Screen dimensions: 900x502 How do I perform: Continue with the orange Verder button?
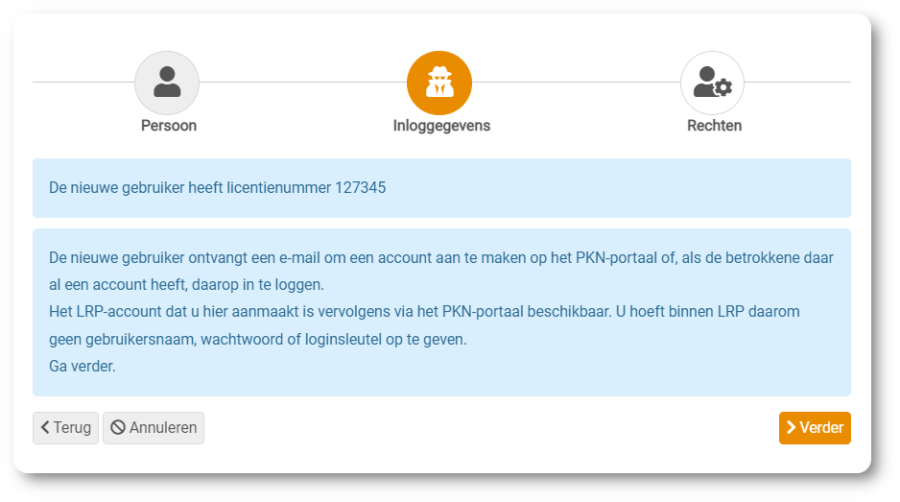[x=814, y=428]
